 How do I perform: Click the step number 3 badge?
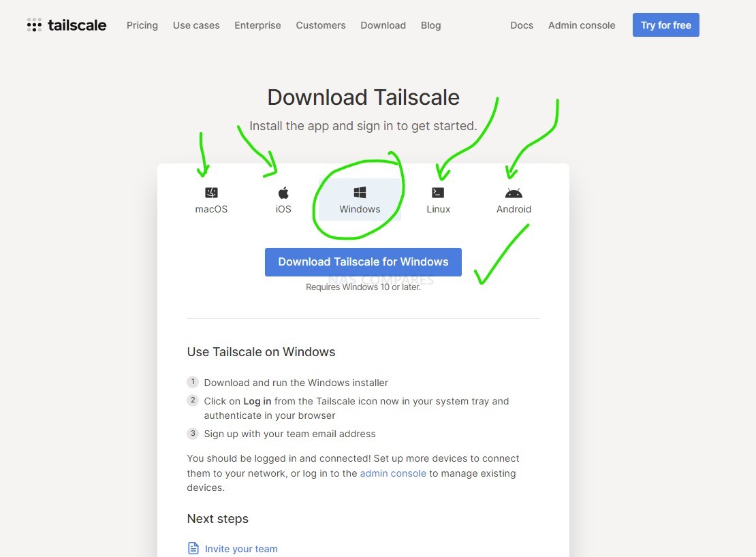tap(193, 433)
